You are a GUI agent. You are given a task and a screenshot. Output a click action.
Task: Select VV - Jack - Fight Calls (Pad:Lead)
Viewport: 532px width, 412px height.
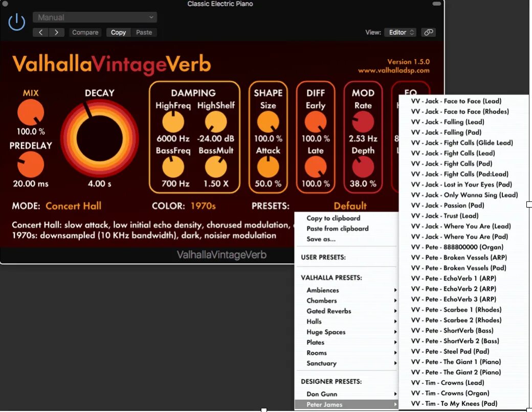point(464,174)
